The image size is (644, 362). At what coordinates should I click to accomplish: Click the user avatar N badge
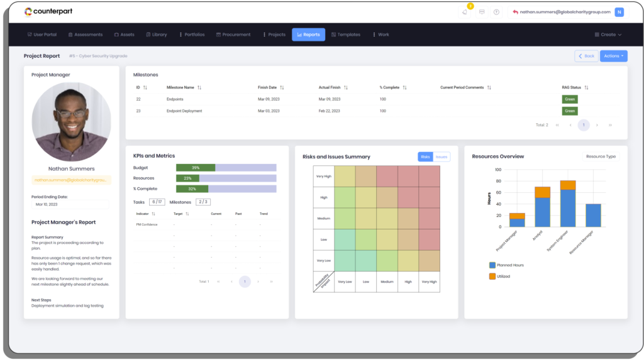(x=619, y=12)
